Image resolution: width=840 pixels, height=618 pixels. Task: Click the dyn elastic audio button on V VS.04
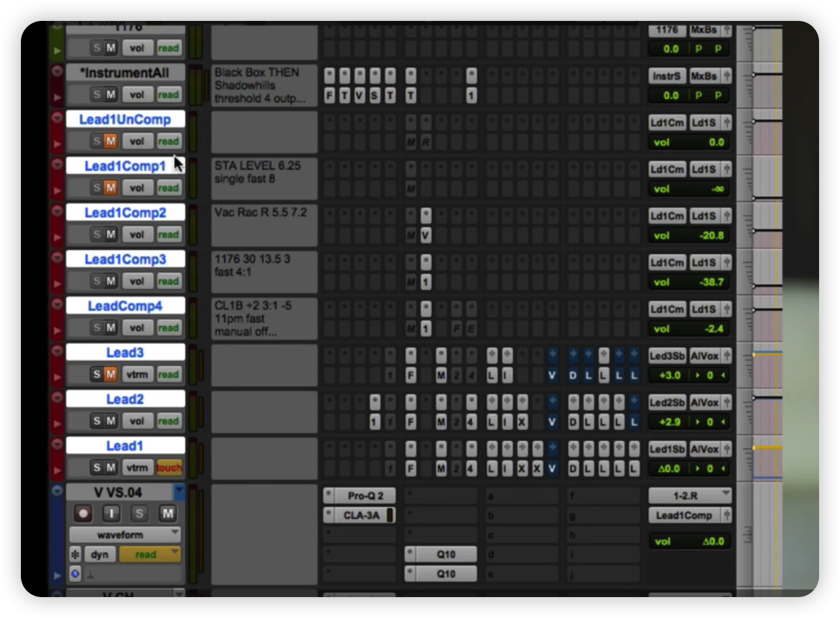[x=99, y=555]
